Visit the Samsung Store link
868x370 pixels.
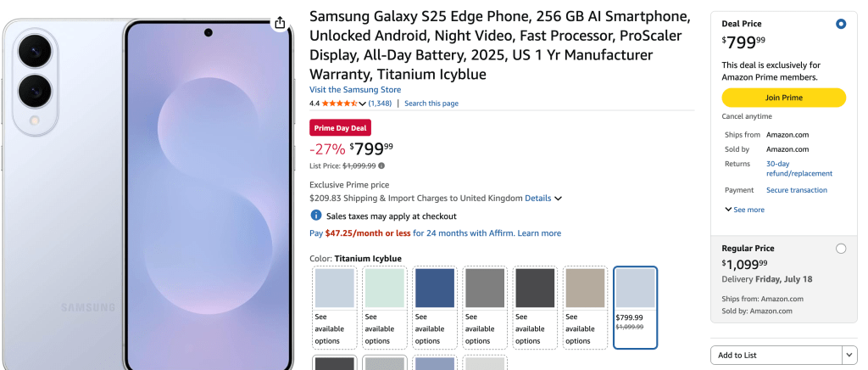point(355,90)
